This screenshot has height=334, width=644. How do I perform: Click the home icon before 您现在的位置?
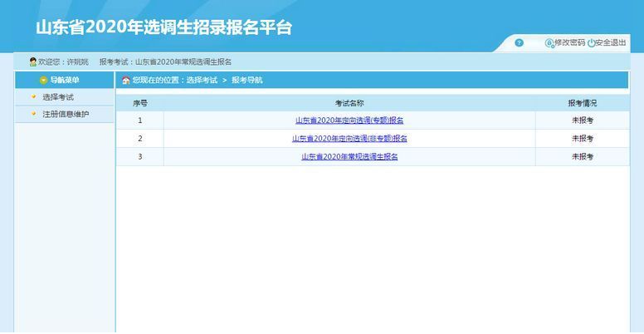click(126, 81)
